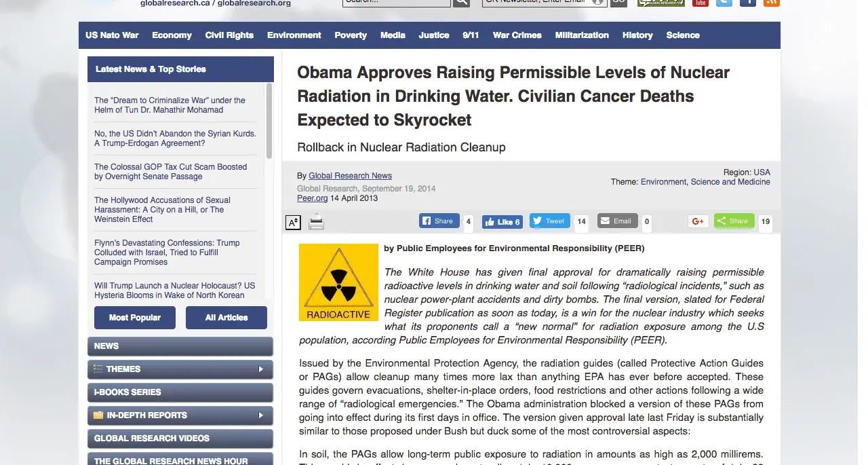
Task: Click Tweet count "14"
Action: [x=581, y=221]
